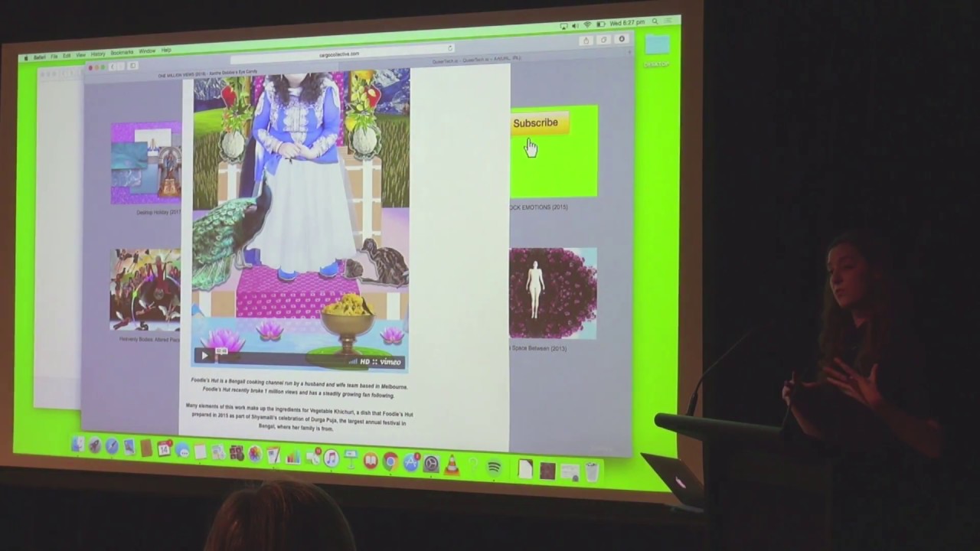Screen dimensions: 980x551
Task: Open the Space Between (2013) thumbnail
Action: click(x=553, y=293)
